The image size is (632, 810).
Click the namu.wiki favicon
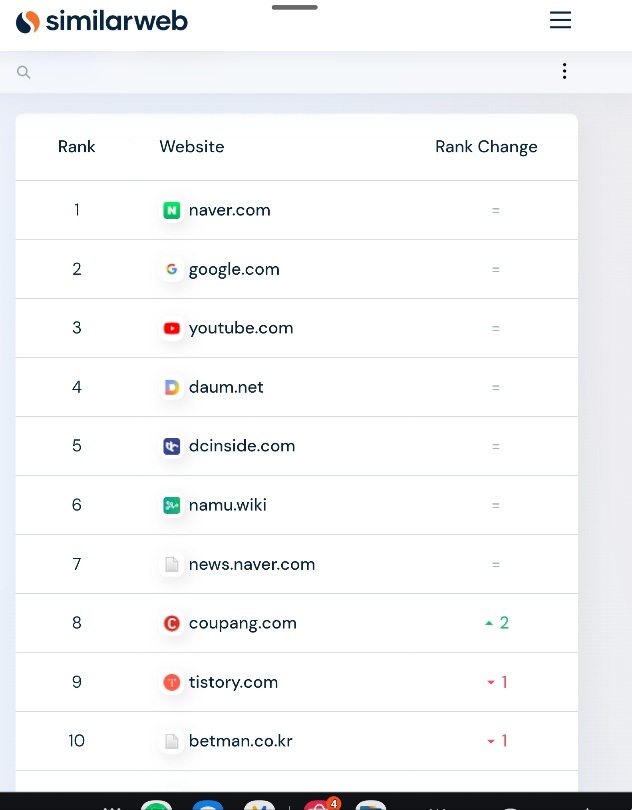pos(172,505)
